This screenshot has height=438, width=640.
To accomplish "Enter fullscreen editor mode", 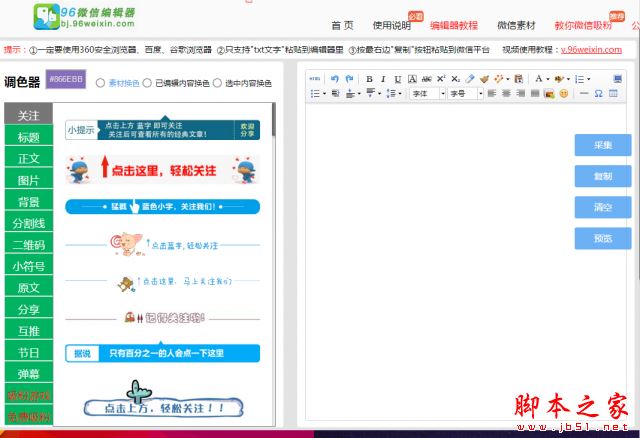I will coord(618,79).
